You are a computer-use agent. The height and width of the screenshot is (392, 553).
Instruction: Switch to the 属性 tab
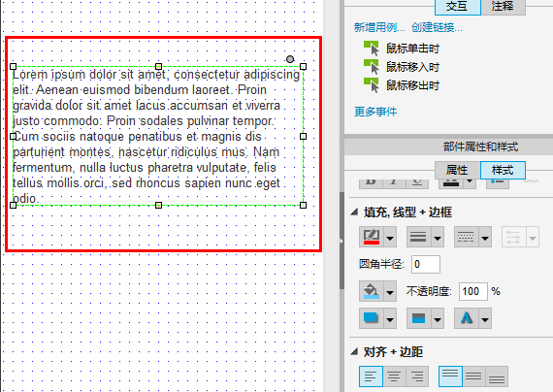pos(457,170)
